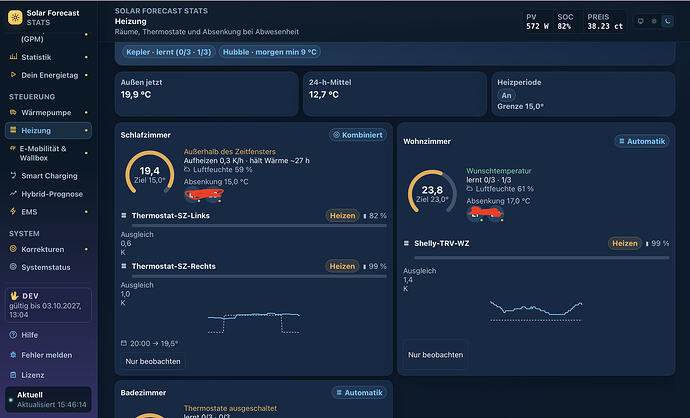This screenshot has width=690, height=418.
Task: Open E-Mobilität & Wallbox via car icon
Action: click(x=13, y=148)
